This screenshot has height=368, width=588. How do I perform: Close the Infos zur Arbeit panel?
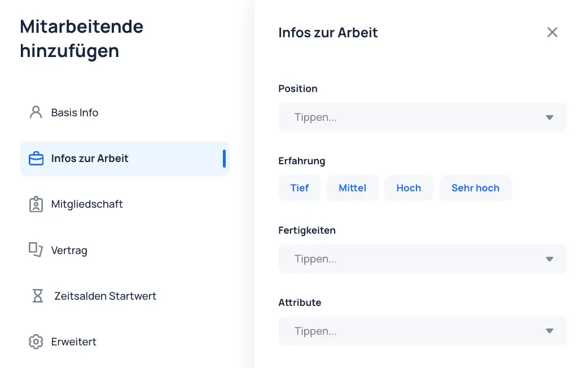pyautogui.click(x=552, y=32)
